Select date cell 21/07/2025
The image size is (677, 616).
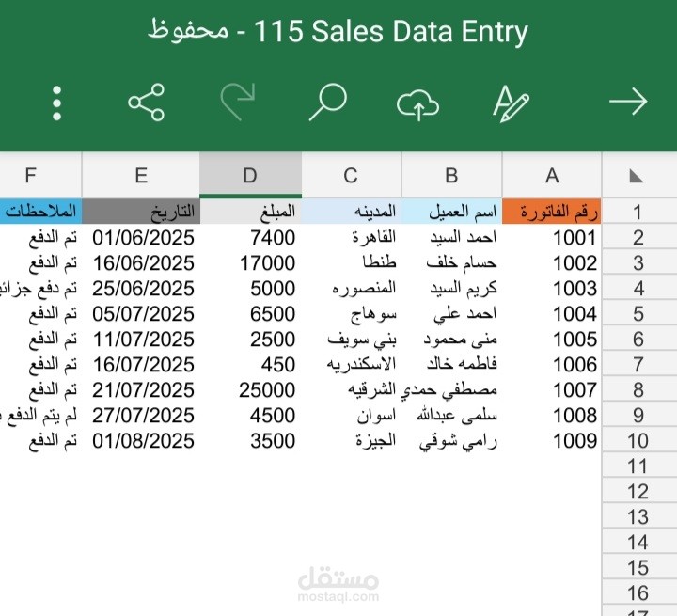click(x=141, y=389)
